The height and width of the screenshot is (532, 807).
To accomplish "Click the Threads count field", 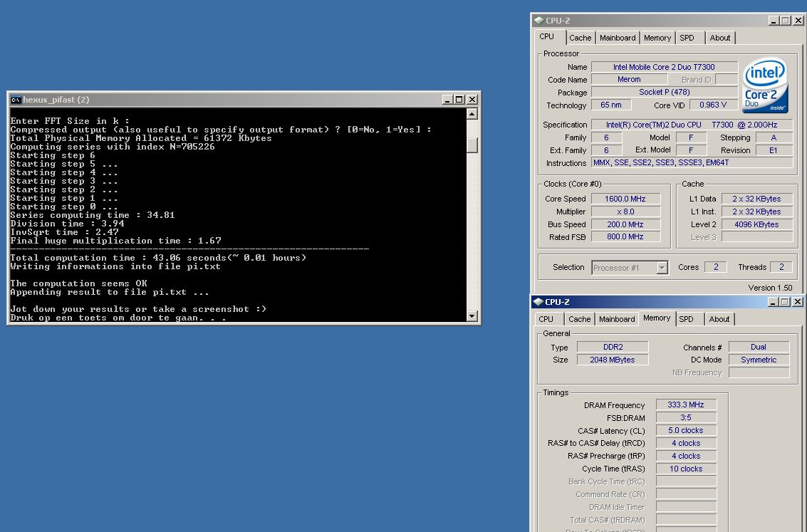I will coord(781,267).
